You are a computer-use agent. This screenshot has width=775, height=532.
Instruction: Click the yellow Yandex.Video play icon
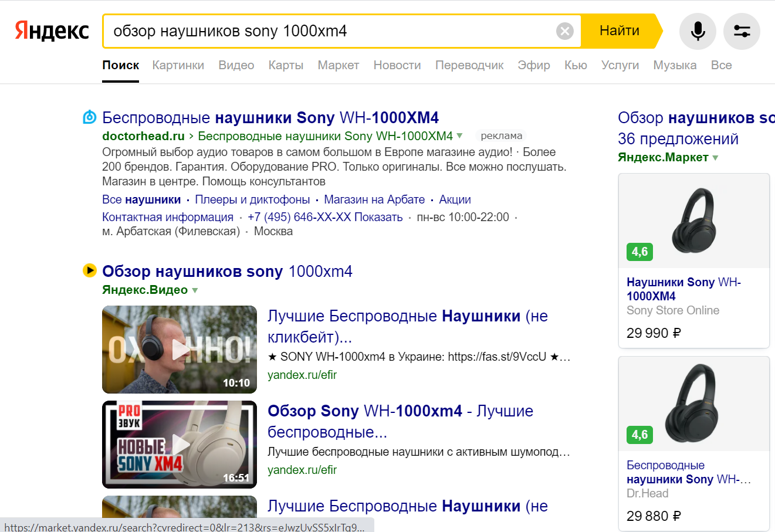(89, 270)
